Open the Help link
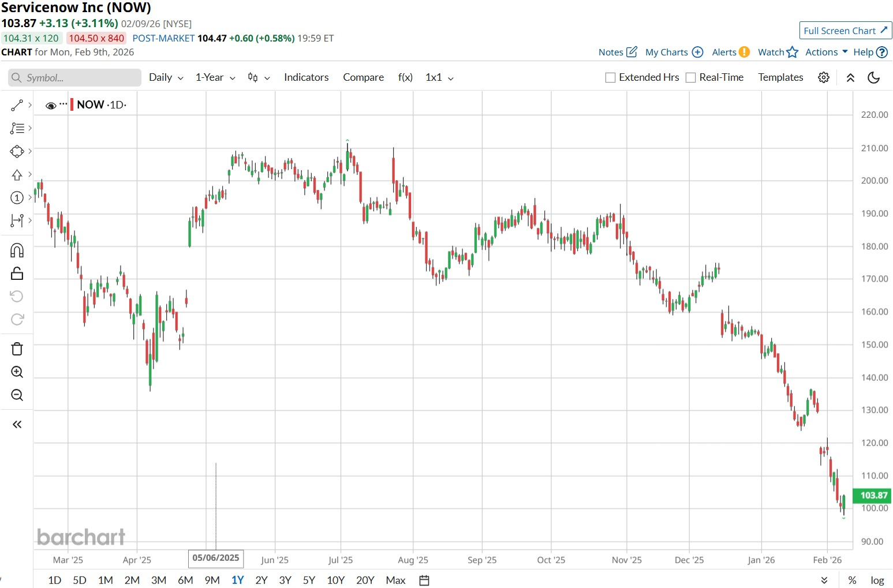893x588 pixels. point(870,52)
